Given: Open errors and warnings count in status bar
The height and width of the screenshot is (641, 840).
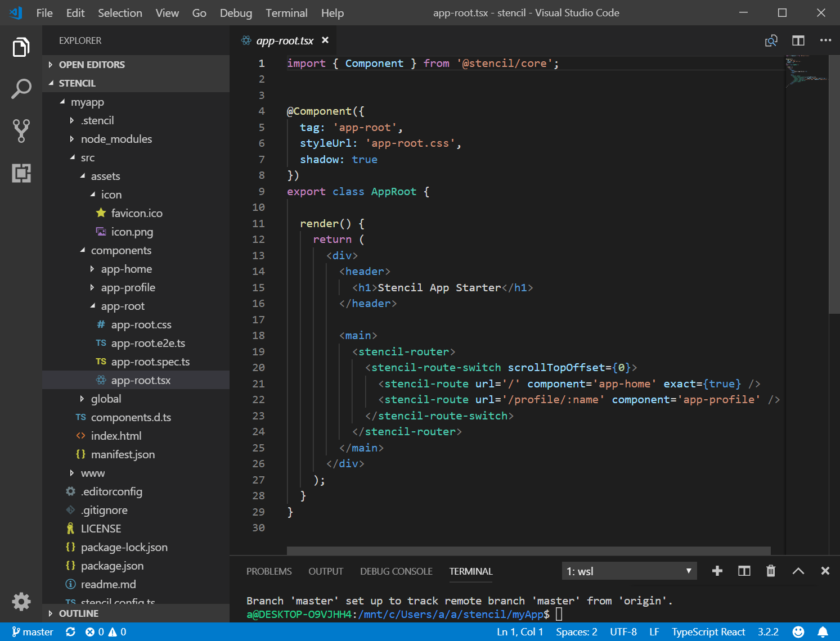Looking at the screenshot, I should pos(106,632).
